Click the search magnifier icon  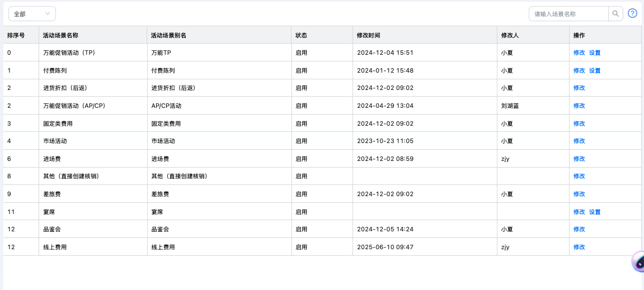[615, 14]
